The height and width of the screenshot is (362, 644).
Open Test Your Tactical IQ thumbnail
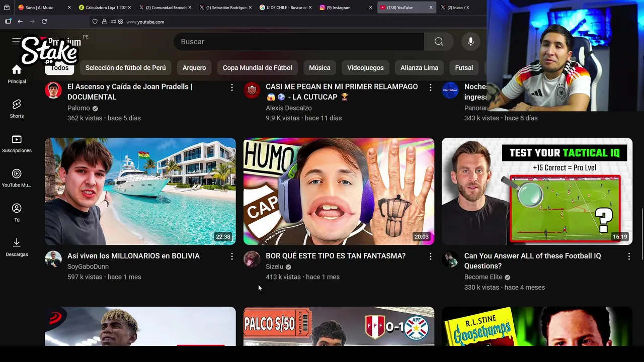tap(537, 192)
